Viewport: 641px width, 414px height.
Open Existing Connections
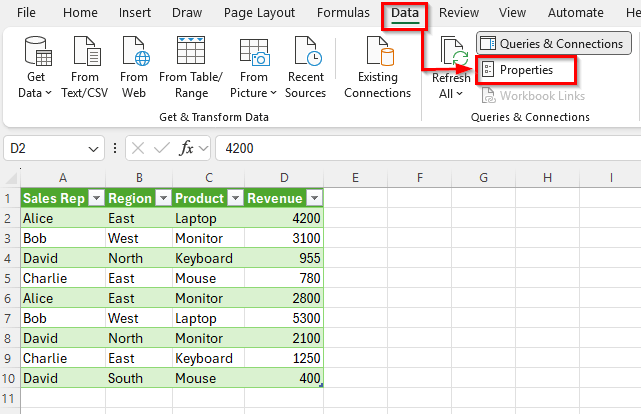[x=378, y=52]
